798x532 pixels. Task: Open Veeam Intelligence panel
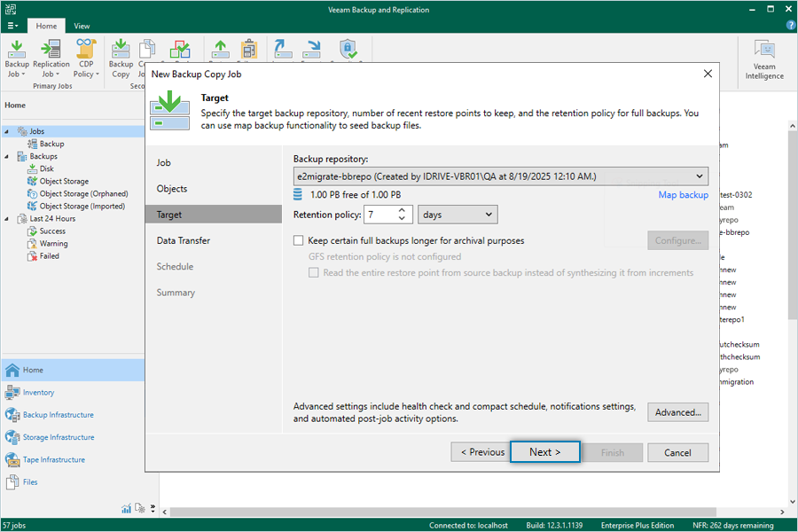(x=764, y=60)
